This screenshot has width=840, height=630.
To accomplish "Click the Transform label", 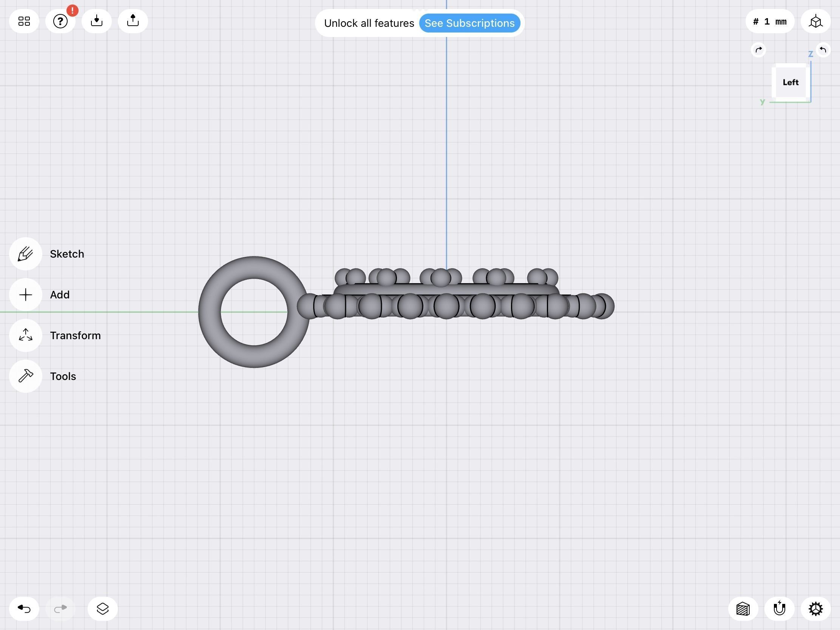I will [x=75, y=336].
